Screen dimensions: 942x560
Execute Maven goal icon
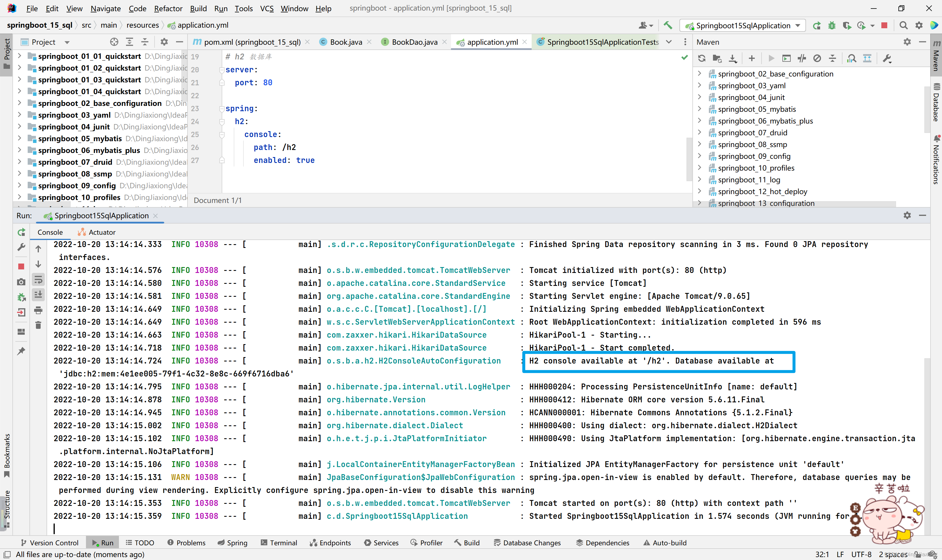(x=786, y=59)
